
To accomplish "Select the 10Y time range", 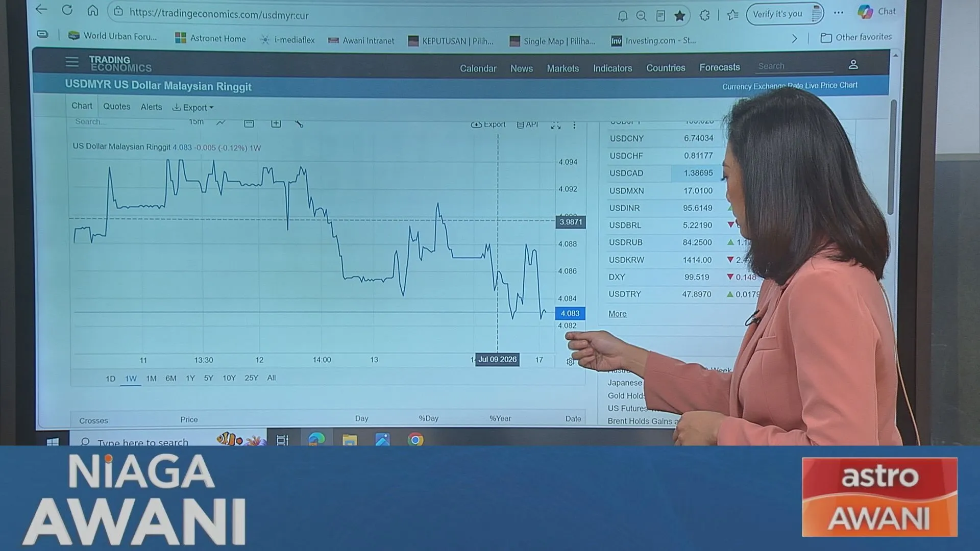I will click(x=229, y=378).
